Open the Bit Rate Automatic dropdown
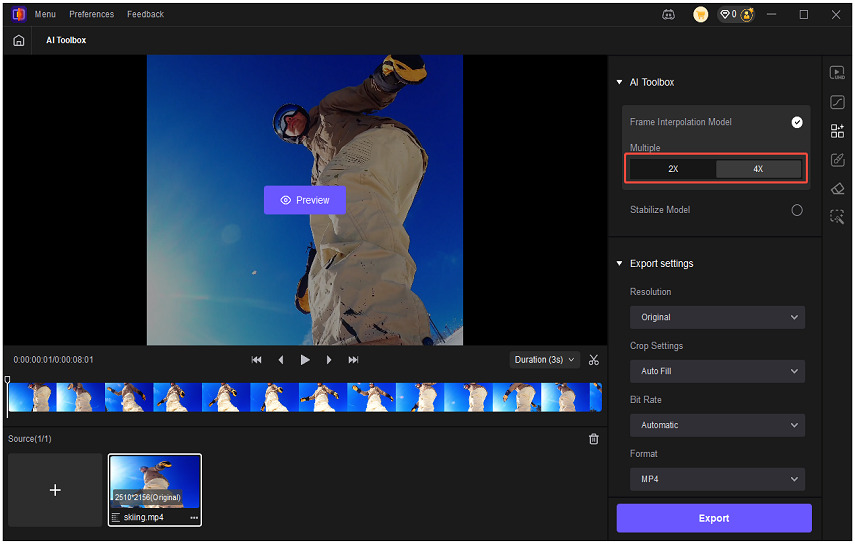 [717, 425]
